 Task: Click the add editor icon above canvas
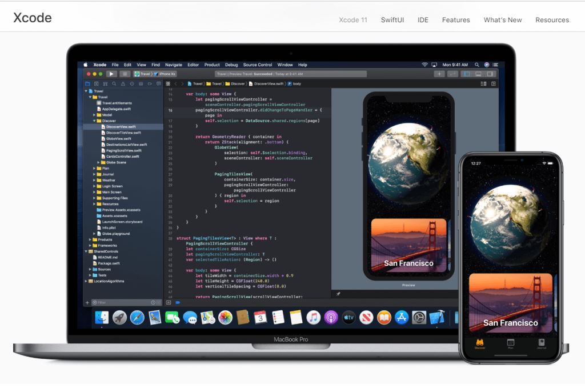coord(494,83)
